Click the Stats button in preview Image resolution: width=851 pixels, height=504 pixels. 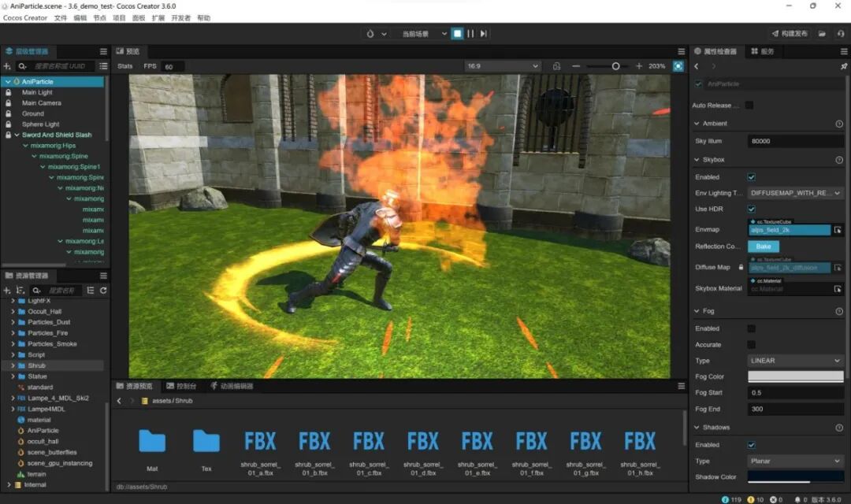coord(124,66)
